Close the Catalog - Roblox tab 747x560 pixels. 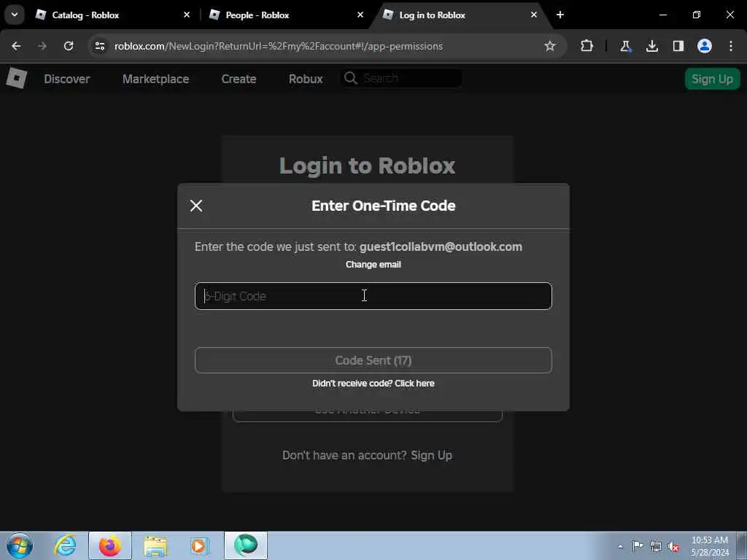(187, 15)
